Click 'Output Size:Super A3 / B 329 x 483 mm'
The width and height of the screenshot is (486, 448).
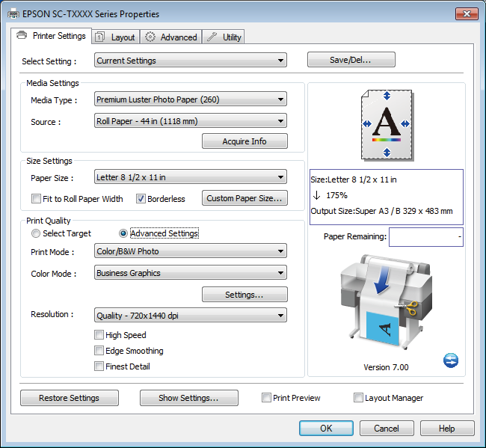(381, 211)
